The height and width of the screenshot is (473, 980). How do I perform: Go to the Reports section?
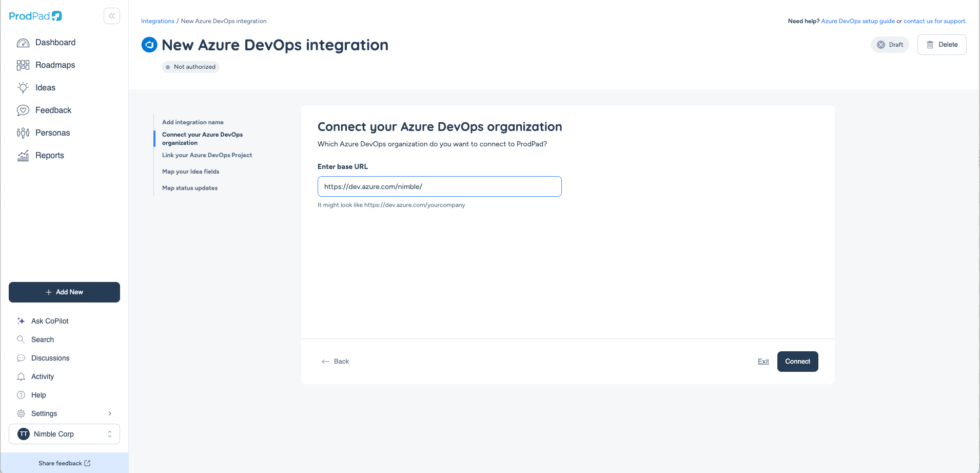tap(50, 156)
